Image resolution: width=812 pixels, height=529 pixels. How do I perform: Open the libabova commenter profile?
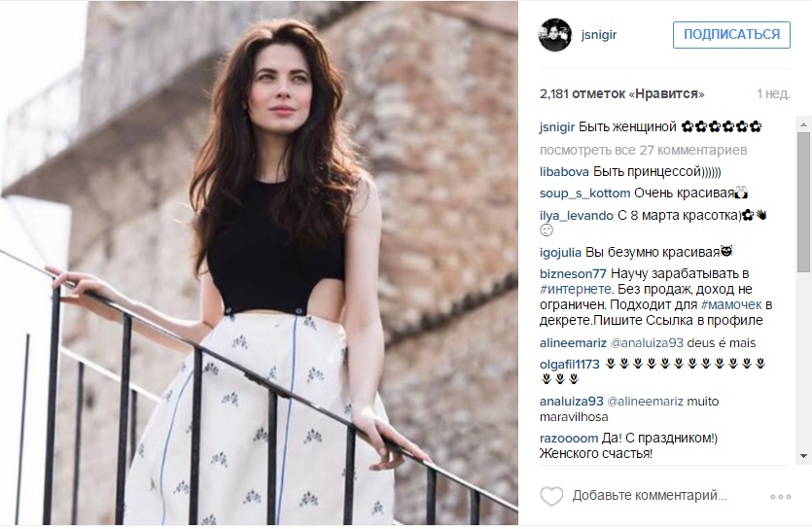[564, 172]
